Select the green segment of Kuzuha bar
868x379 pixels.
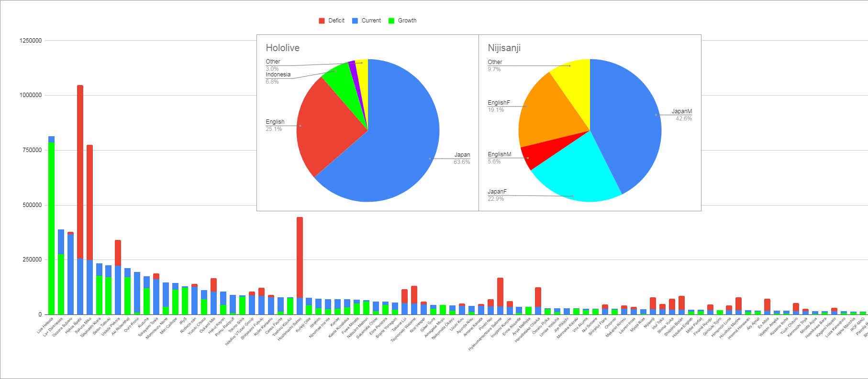click(146, 301)
